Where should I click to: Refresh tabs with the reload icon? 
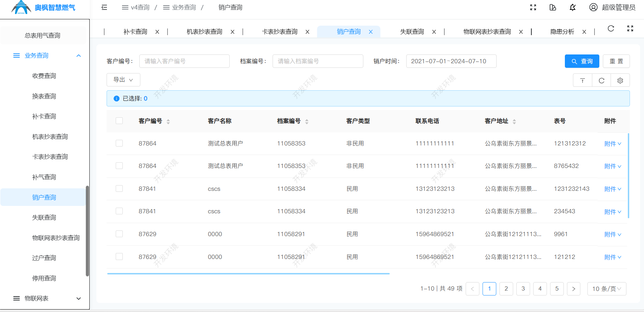pyautogui.click(x=611, y=28)
